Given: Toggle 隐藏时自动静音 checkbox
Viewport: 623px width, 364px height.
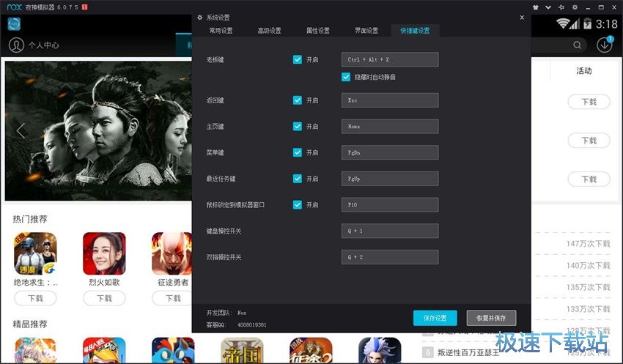Looking at the screenshot, I should (346, 77).
